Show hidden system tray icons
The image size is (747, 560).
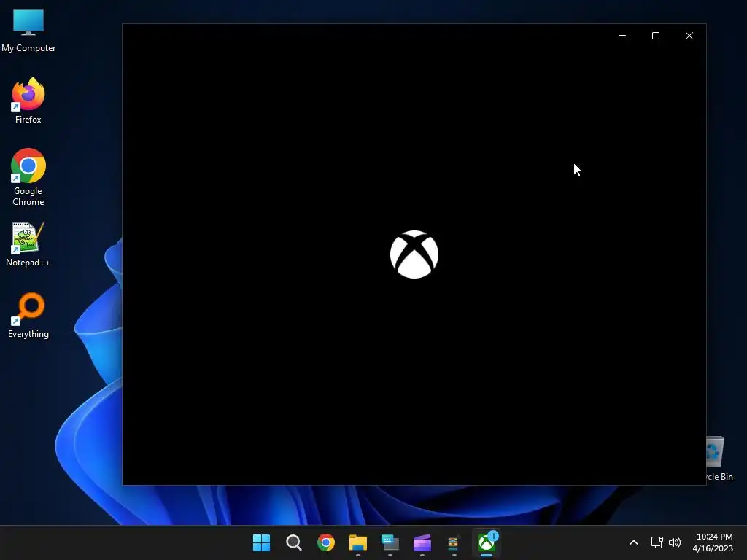click(x=634, y=542)
